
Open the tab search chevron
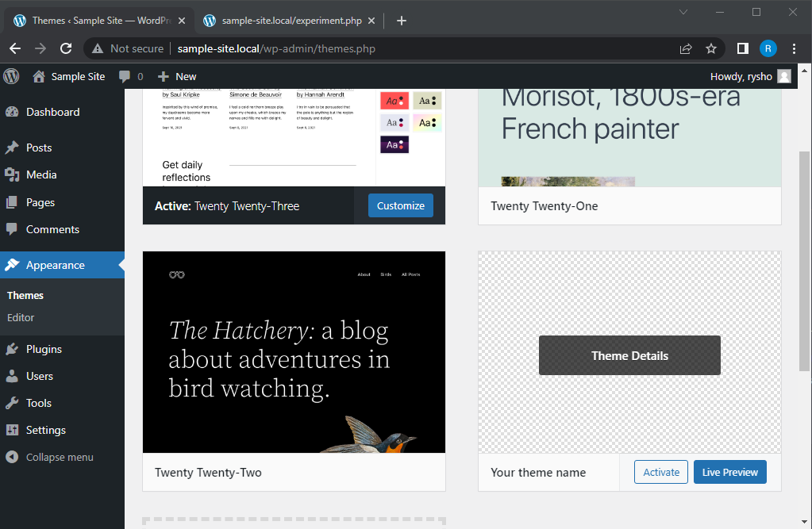683,12
